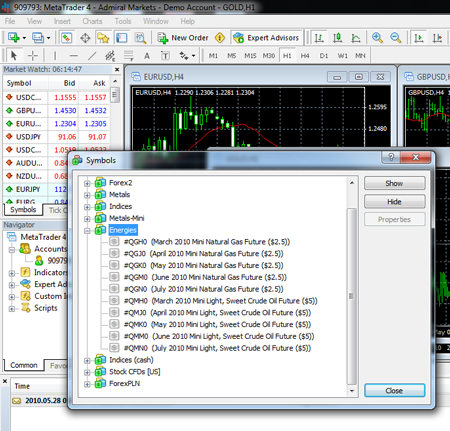
Task: Open the File menu
Action: (x=10, y=21)
